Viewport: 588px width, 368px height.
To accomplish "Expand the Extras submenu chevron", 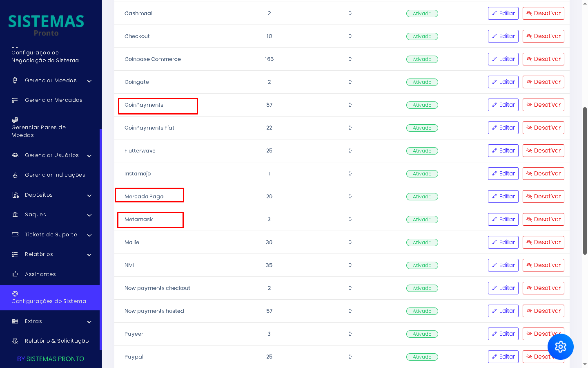I will 89,322.
